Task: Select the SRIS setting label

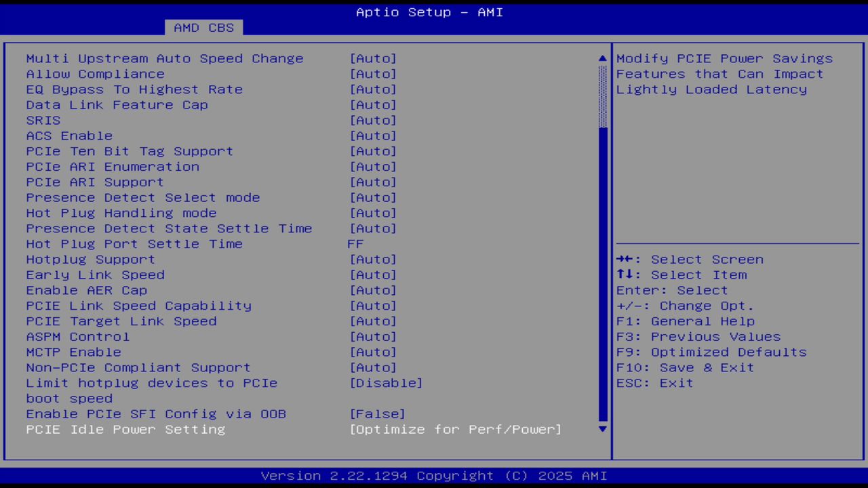Action: [43, 121]
